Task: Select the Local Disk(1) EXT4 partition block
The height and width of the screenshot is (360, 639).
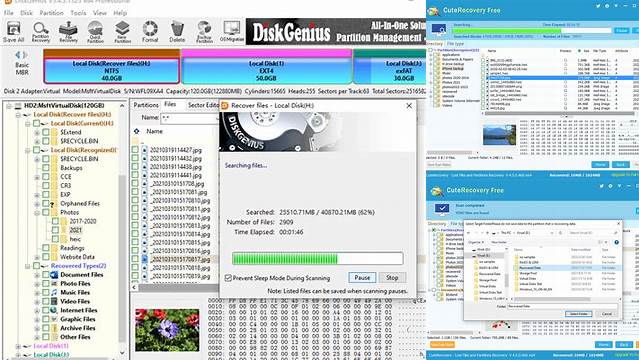Action: 267,67
